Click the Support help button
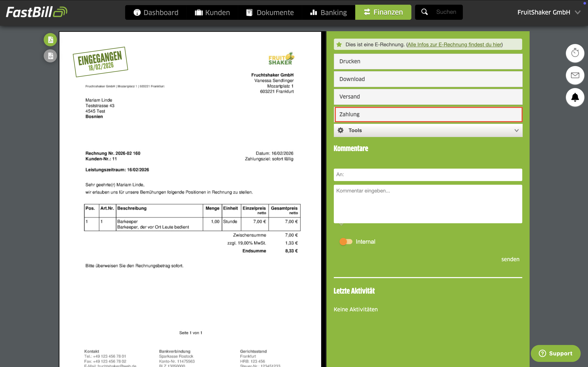Image resolution: width=588 pixels, height=367 pixels. pos(556,353)
